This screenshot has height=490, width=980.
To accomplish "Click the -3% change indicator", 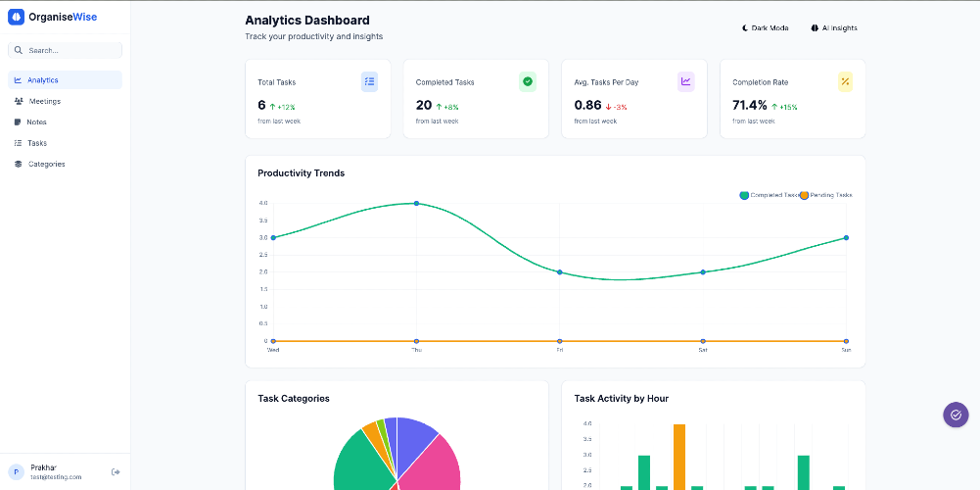I will pos(616,107).
